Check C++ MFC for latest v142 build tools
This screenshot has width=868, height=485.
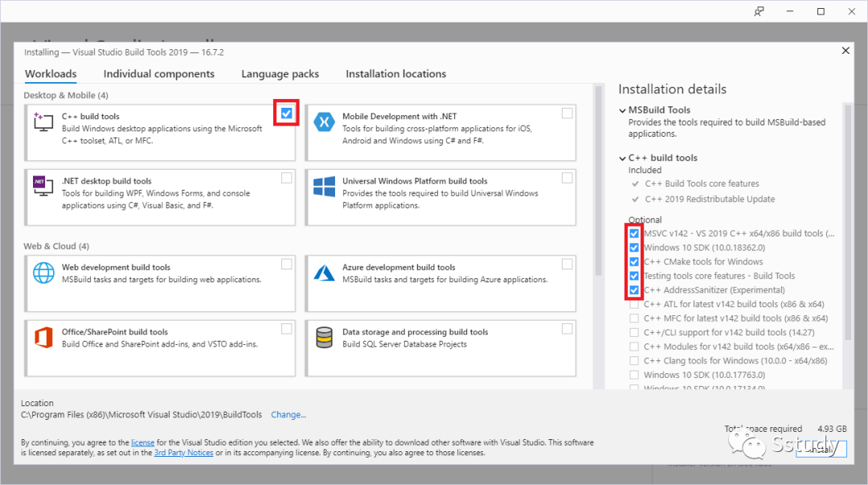634,319
